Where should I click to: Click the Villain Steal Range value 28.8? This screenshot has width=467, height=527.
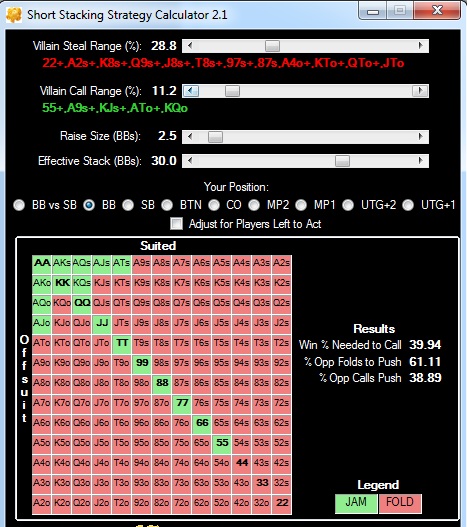(x=164, y=46)
